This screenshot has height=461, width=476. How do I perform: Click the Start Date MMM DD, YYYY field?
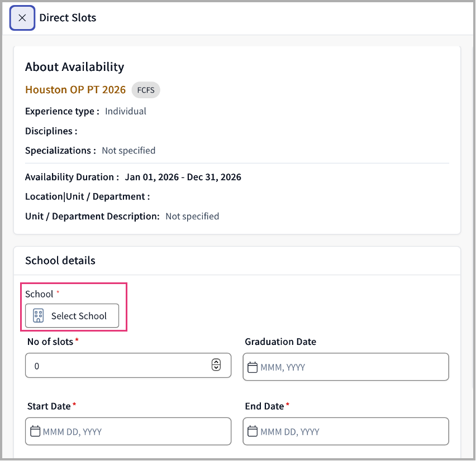(x=128, y=431)
